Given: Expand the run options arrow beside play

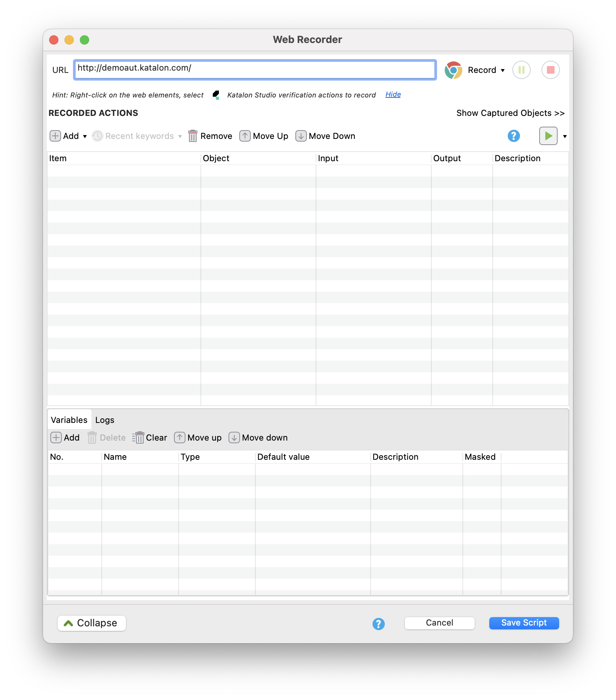Looking at the screenshot, I should tap(565, 137).
